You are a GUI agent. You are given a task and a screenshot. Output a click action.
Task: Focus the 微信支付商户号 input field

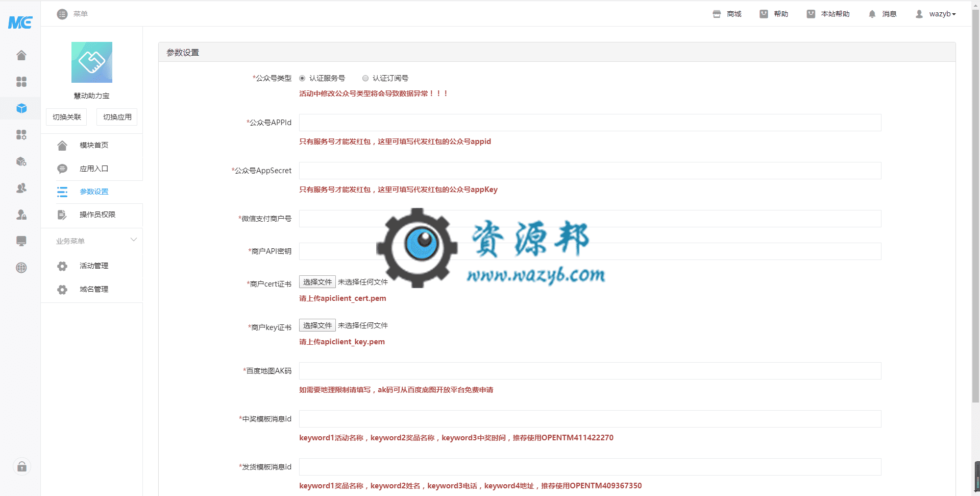[590, 219]
